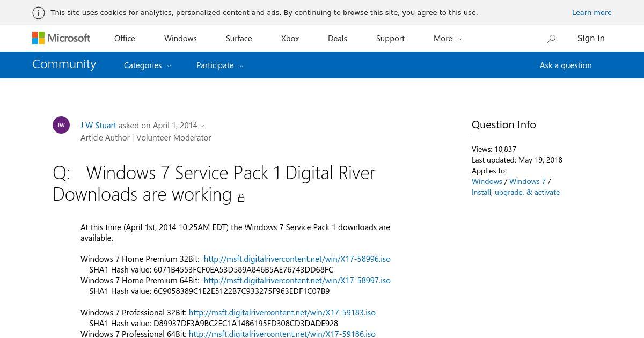Open the Windows link in Question Info

pyautogui.click(x=487, y=181)
